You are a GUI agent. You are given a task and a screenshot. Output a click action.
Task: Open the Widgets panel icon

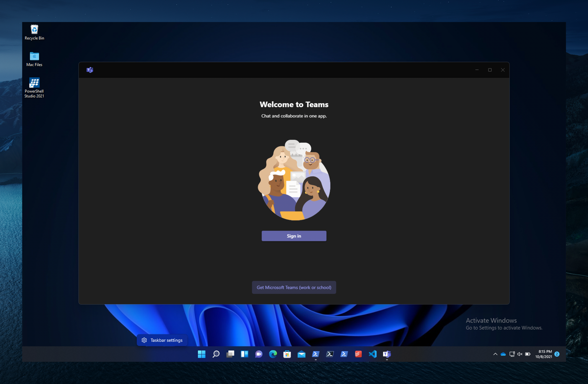point(244,354)
